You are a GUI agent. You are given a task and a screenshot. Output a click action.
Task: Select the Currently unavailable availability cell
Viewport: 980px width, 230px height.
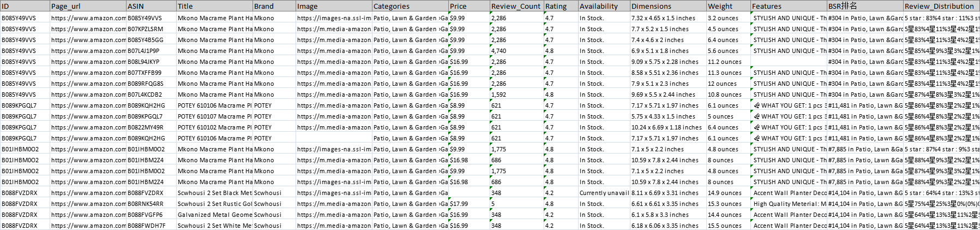pos(604,193)
